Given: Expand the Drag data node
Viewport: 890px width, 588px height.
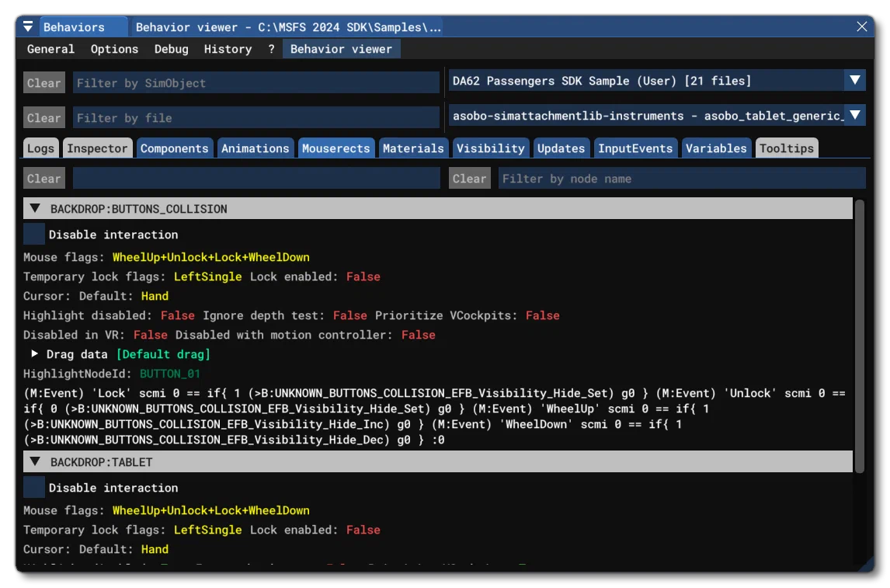Looking at the screenshot, I should 35,353.
